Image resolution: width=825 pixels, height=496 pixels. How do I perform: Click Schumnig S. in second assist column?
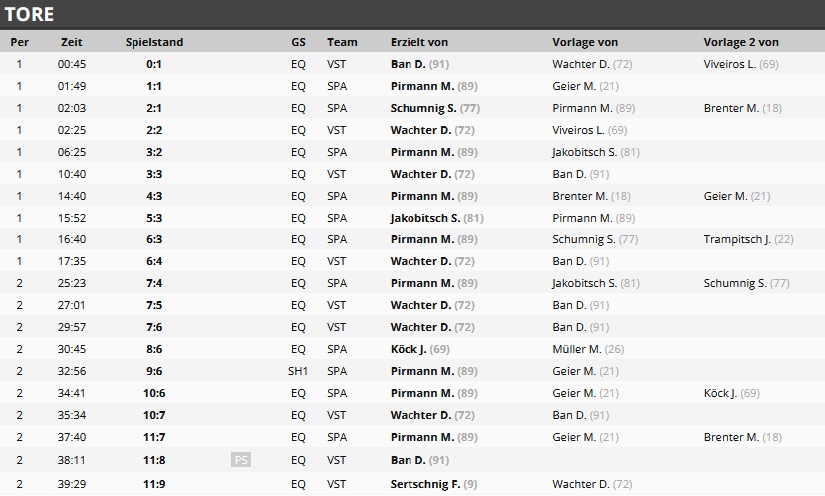pos(735,284)
